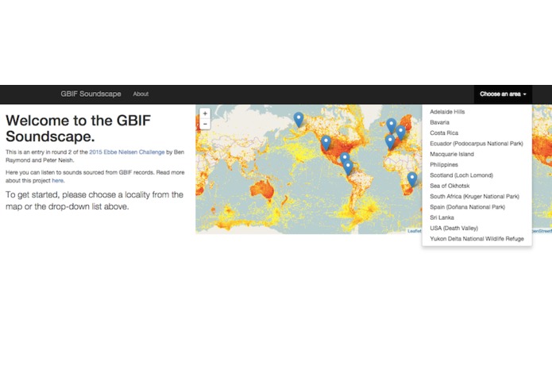552x392 pixels.
Task: Open the About page in navbar
Action: point(141,94)
